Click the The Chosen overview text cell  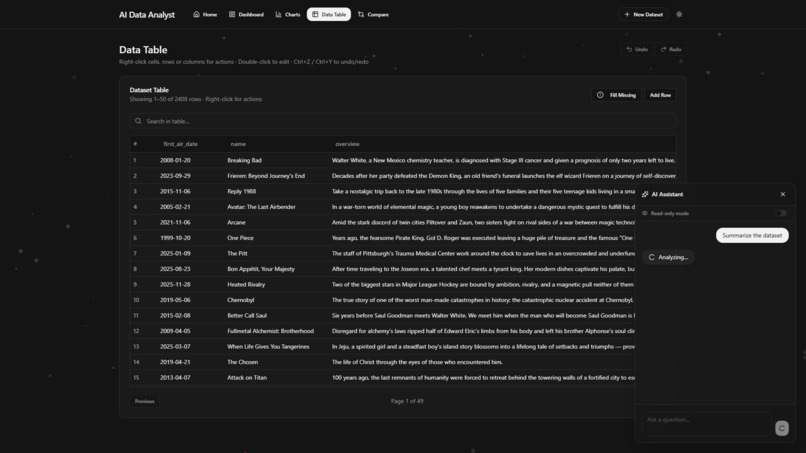click(417, 362)
